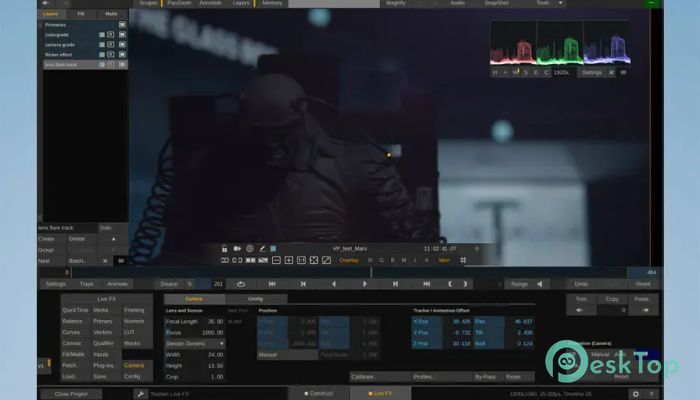Image resolution: width=700 pixels, height=400 pixels.
Task: Toggle visibility of colorgrade layer
Action: [x=102, y=35]
